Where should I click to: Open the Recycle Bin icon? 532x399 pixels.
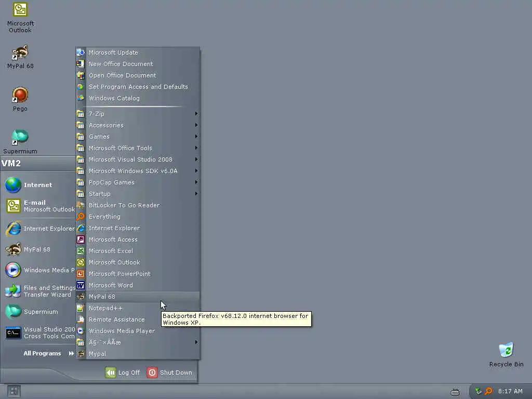pyautogui.click(x=506, y=350)
